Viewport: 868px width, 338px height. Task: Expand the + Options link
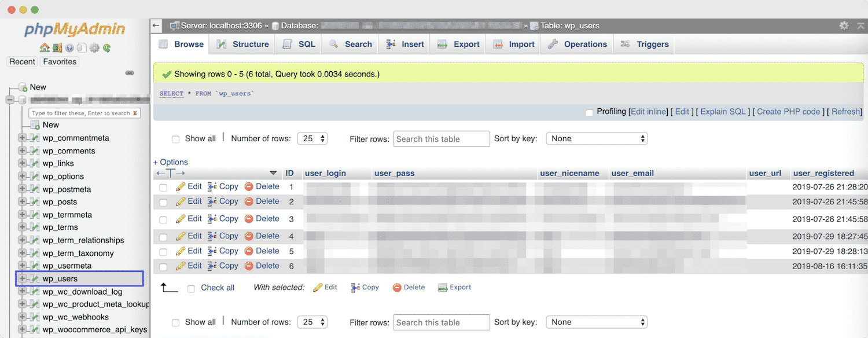tap(170, 162)
